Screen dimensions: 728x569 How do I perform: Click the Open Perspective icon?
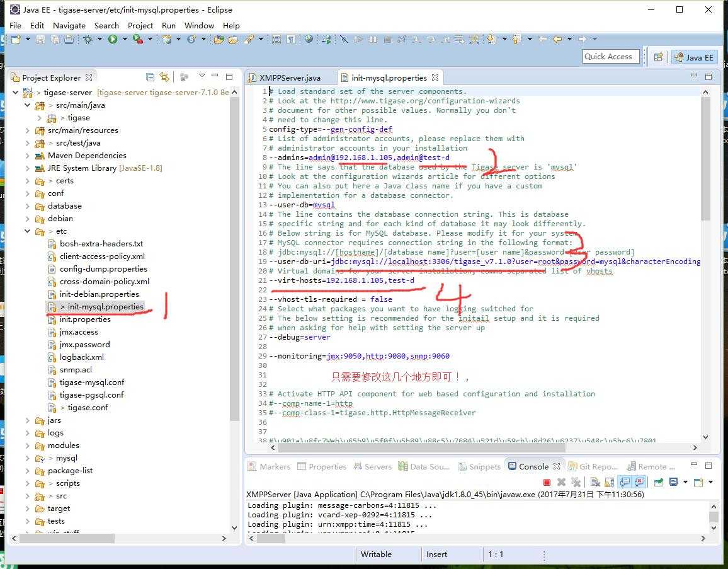point(658,57)
